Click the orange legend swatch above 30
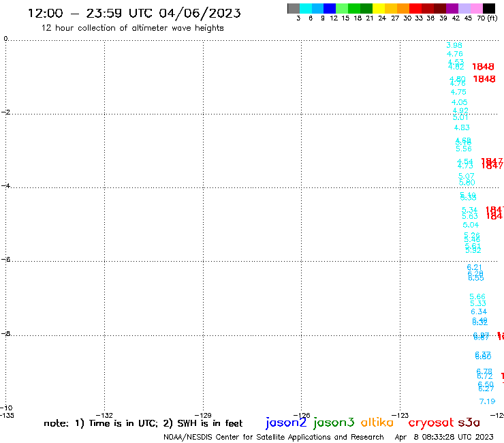 (x=403, y=8)
